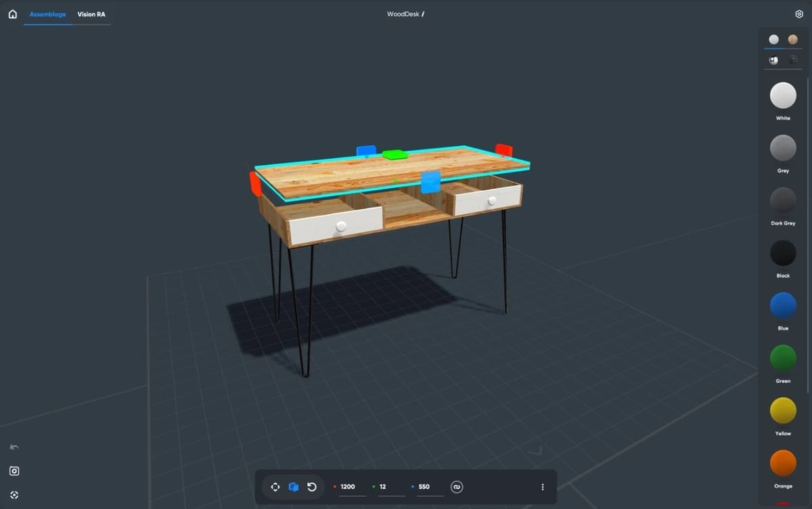
Task: Select the blue resize box tool
Action: [294, 487]
